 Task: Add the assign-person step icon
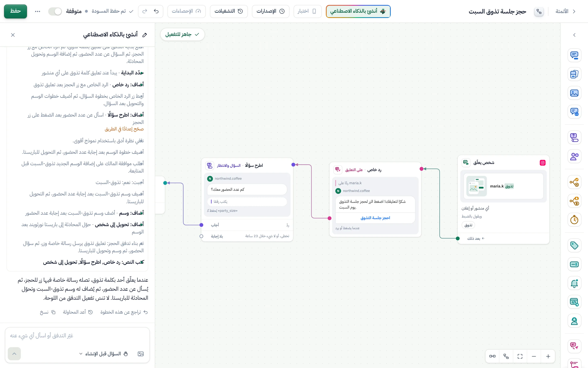tap(574, 321)
